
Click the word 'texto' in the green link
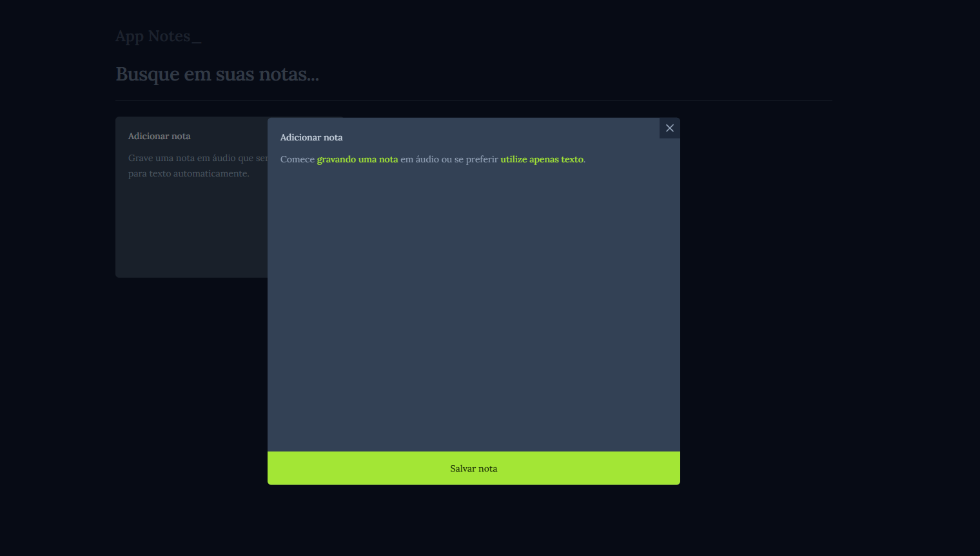[x=572, y=159]
